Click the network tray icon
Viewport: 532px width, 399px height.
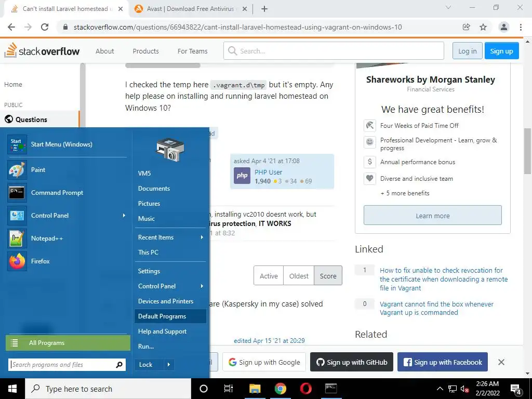click(453, 389)
